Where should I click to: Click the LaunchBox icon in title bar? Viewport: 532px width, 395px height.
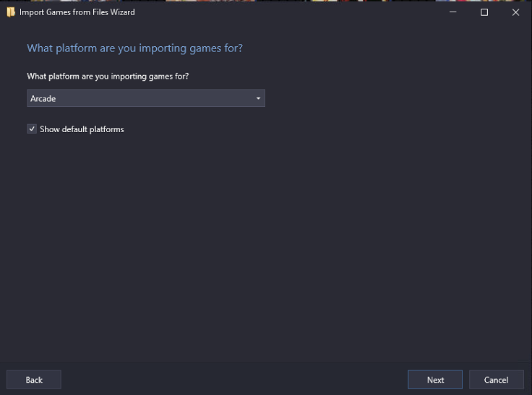(11, 12)
